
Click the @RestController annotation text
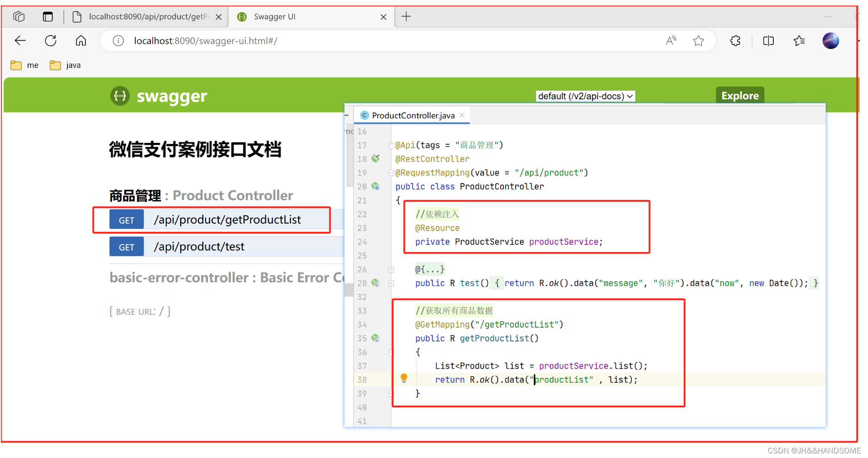(433, 159)
